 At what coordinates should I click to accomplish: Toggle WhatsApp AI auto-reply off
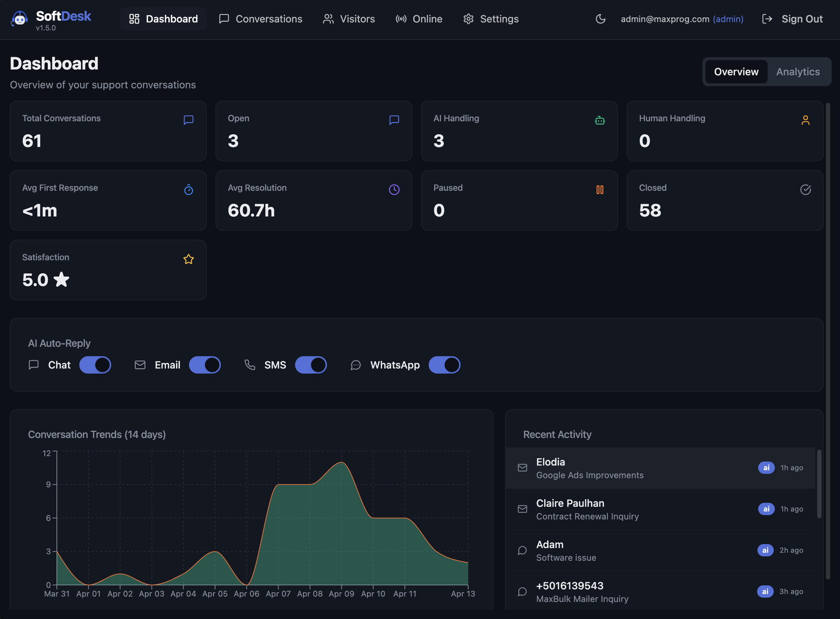pyautogui.click(x=445, y=365)
